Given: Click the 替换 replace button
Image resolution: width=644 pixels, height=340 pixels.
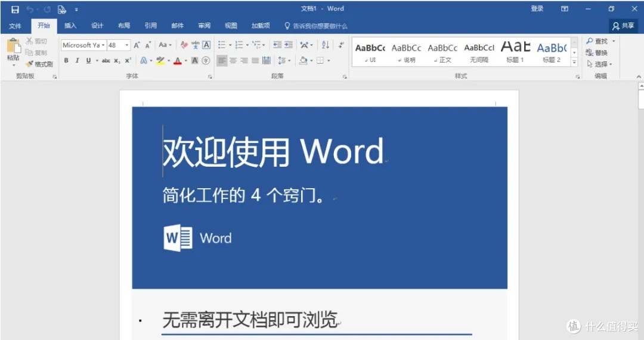Looking at the screenshot, I should pos(596,52).
